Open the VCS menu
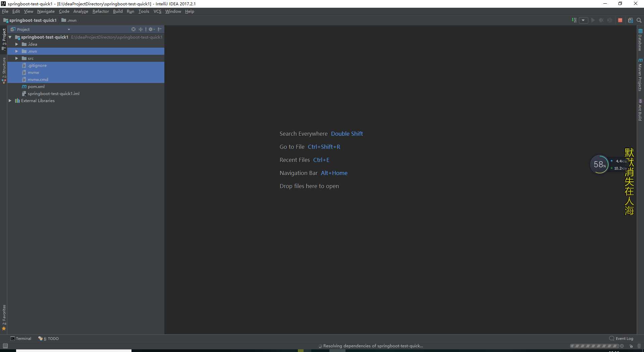The width and height of the screenshot is (644, 352). [157, 11]
